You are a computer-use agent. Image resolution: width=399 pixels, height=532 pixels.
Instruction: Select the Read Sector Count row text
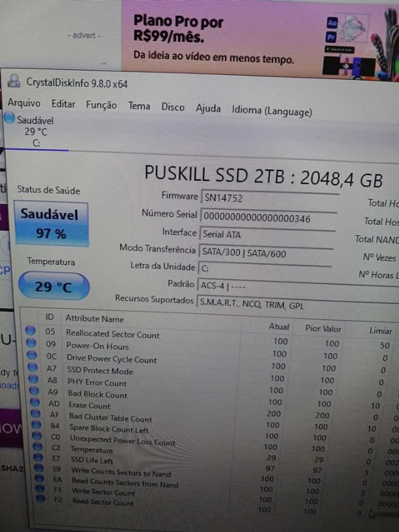(x=103, y=502)
